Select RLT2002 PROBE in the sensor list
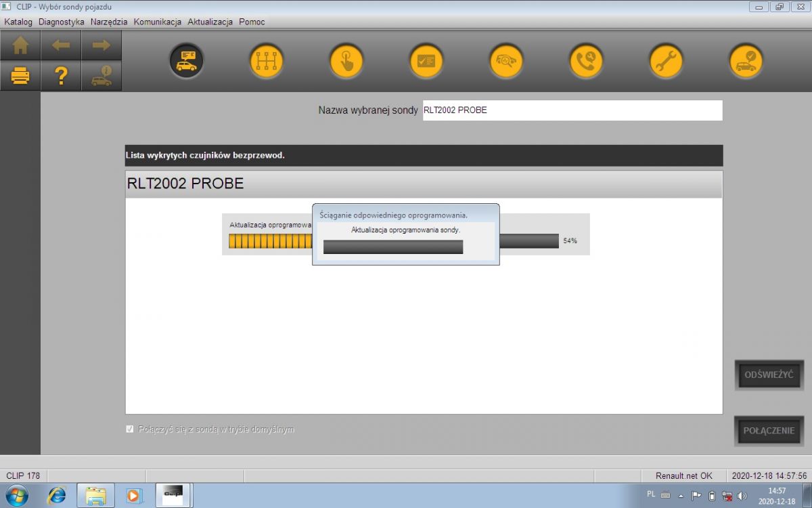The height and width of the screenshot is (508, 812). [x=424, y=184]
